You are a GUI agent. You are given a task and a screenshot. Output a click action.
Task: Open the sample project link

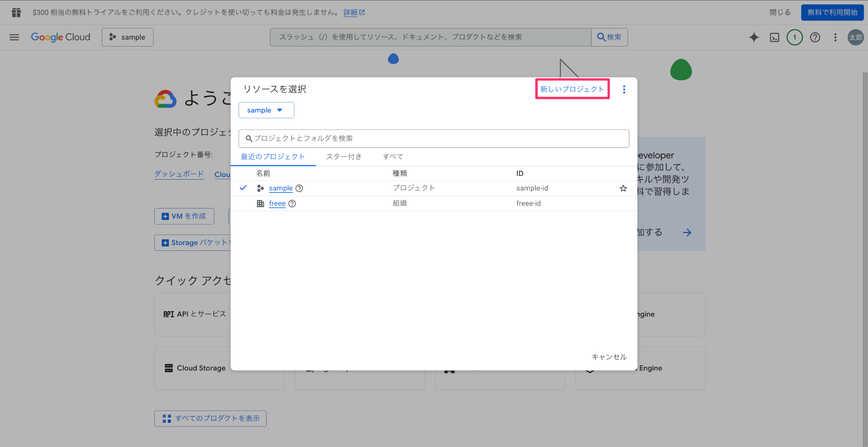point(281,188)
